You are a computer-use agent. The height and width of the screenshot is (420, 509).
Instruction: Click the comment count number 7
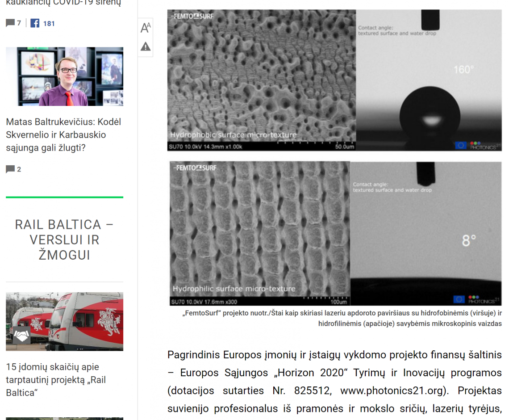click(x=19, y=23)
